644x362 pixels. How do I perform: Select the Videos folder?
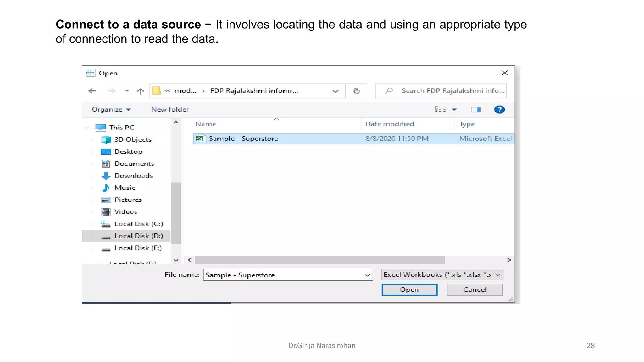(x=126, y=212)
